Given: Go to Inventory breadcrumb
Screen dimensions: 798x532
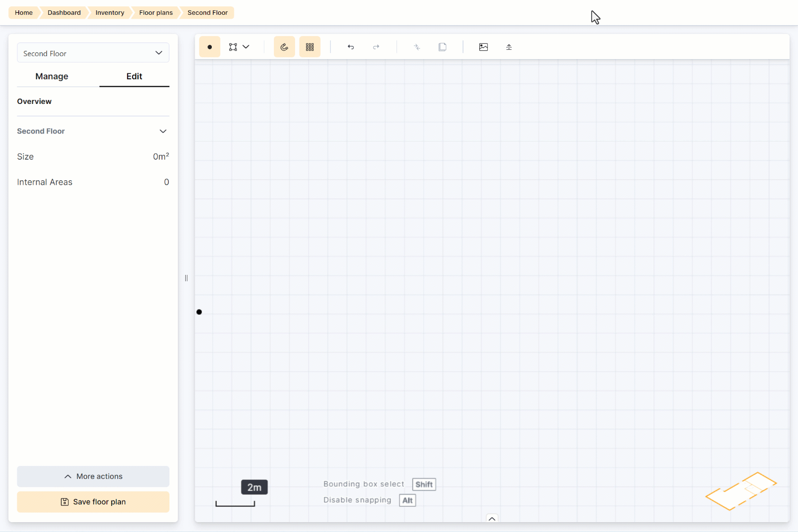Looking at the screenshot, I should 110,12.
